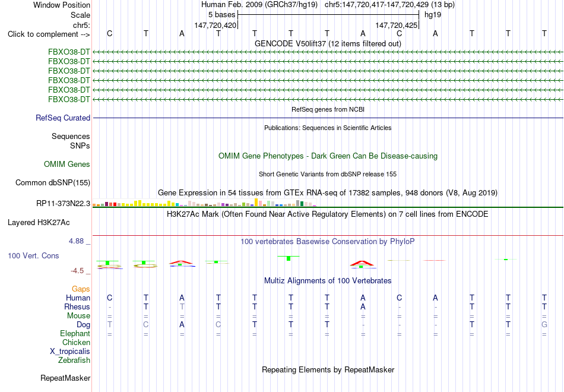Click the SNPs track label

click(80, 146)
